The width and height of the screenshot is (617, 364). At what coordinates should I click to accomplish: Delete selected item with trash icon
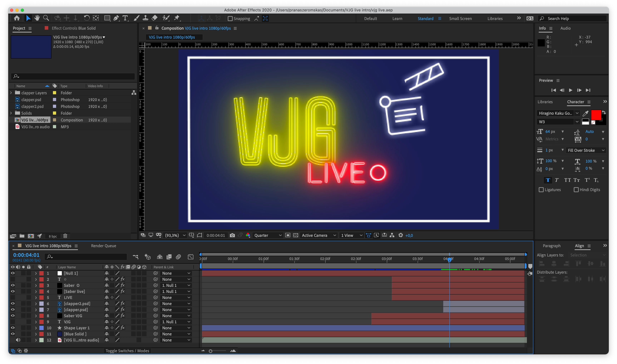(x=65, y=236)
